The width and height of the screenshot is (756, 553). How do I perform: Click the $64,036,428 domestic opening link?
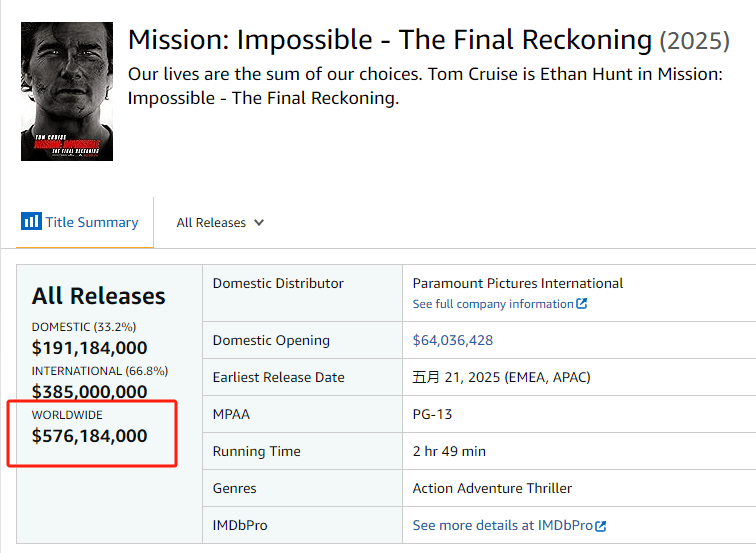click(453, 340)
